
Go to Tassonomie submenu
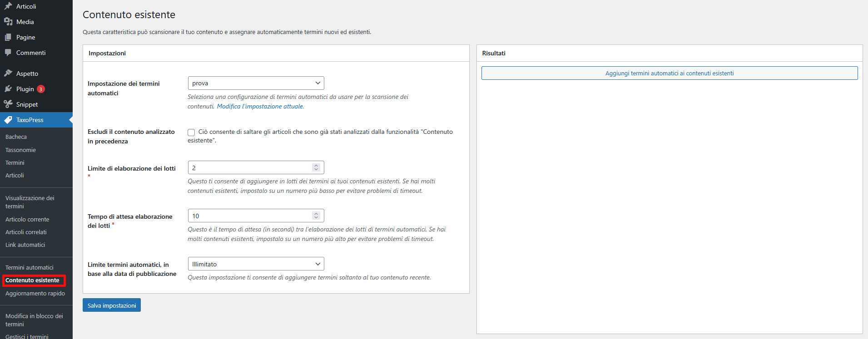click(20, 150)
